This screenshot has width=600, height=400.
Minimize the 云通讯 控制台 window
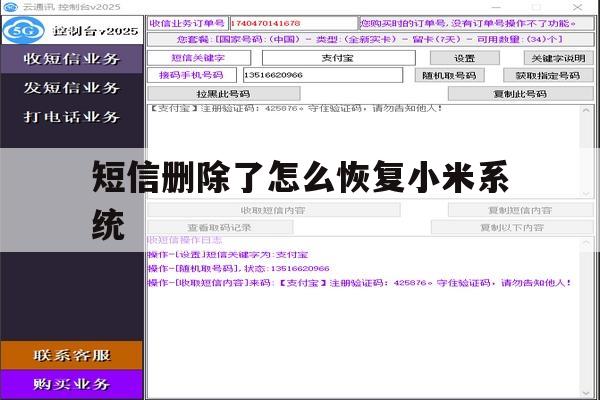[x=496, y=7]
